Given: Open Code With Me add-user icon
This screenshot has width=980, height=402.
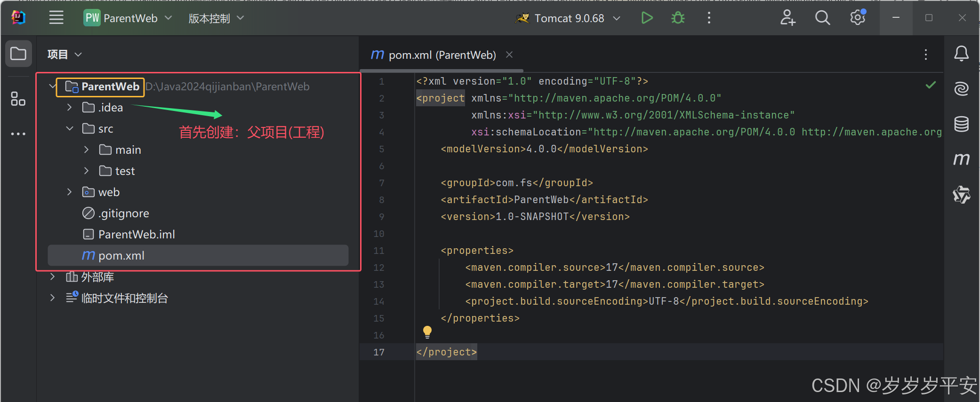Looking at the screenshot, I should 787,18.
